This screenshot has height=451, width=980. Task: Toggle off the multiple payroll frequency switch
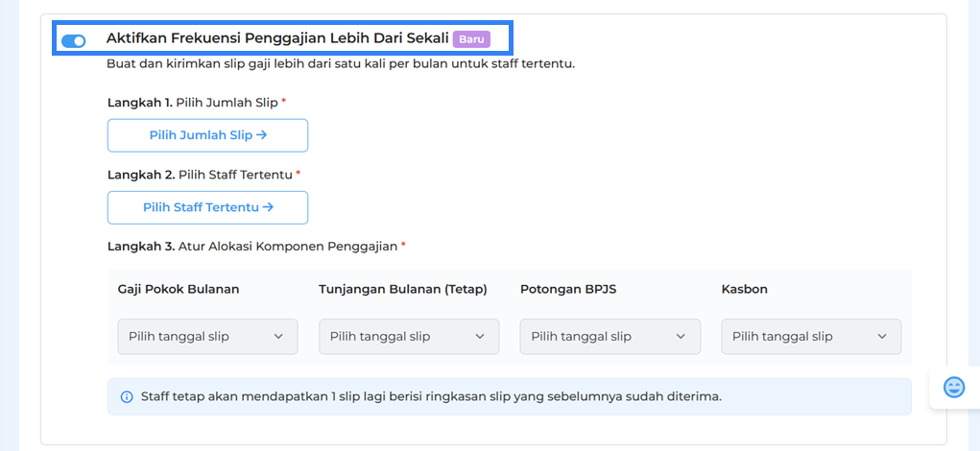[x=73, y=40]
